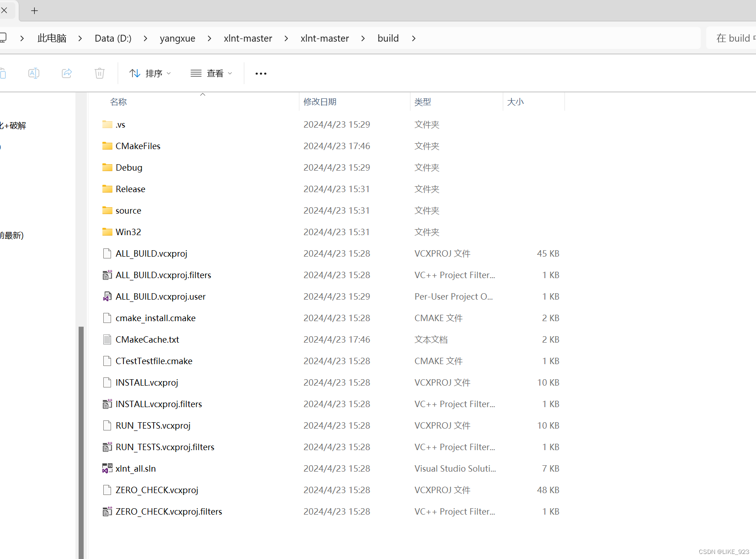Image resolution: width=756 pixels, height=559 pixels.
Task: Click ZERO_CHECK.vcxproj.filters file icon
Action: [x=107, y=511]
